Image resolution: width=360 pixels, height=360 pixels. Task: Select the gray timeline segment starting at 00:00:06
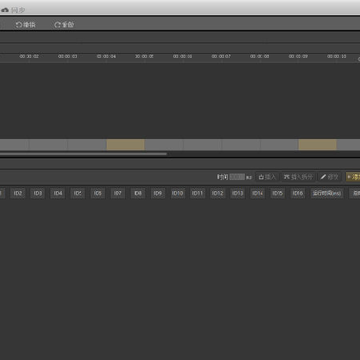tap(202, 145)
